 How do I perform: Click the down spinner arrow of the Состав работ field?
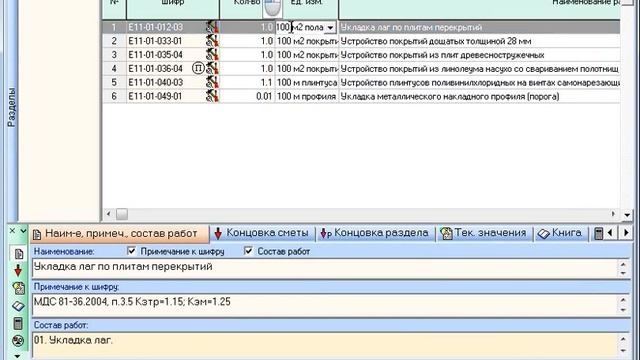click(623, 350)
